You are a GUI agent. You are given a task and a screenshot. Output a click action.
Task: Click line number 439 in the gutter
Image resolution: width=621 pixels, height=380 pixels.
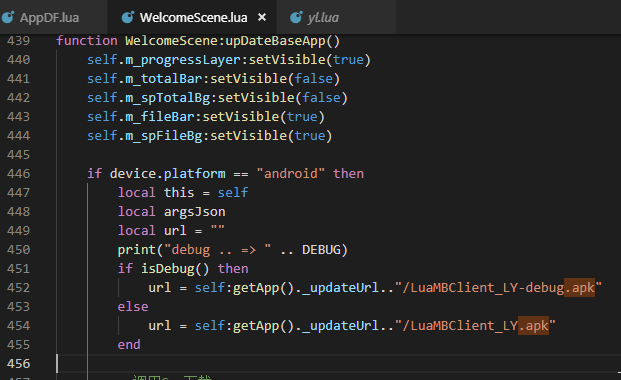(18, 40)
